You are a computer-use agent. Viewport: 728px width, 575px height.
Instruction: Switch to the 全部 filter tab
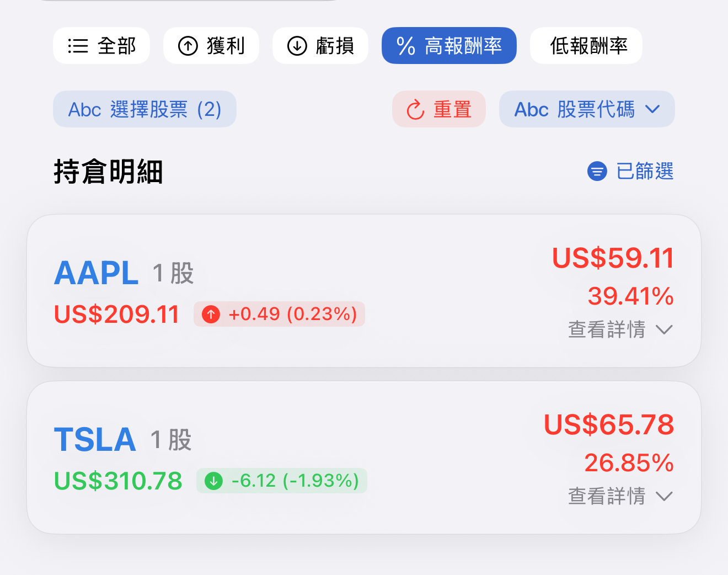101,46
